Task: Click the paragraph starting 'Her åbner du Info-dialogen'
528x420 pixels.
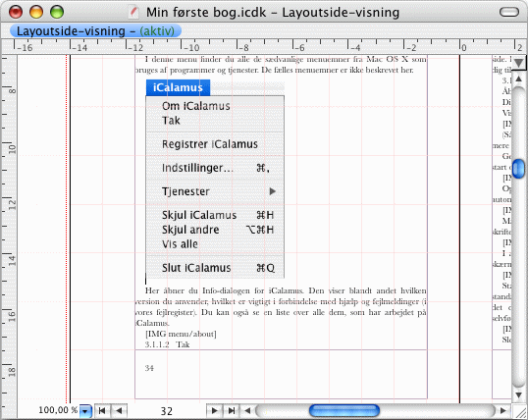Action: (x=281, y=307)
